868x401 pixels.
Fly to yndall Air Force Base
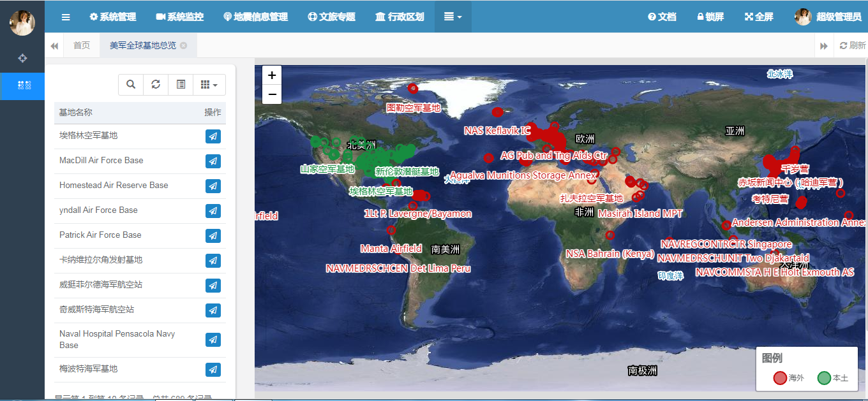[213, 210]
